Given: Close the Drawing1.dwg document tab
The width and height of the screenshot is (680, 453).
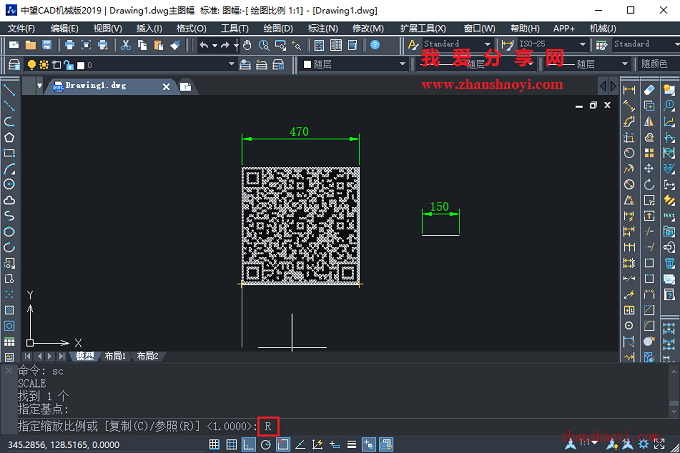Looking at the screenshot, I should (x=166, y=87).
